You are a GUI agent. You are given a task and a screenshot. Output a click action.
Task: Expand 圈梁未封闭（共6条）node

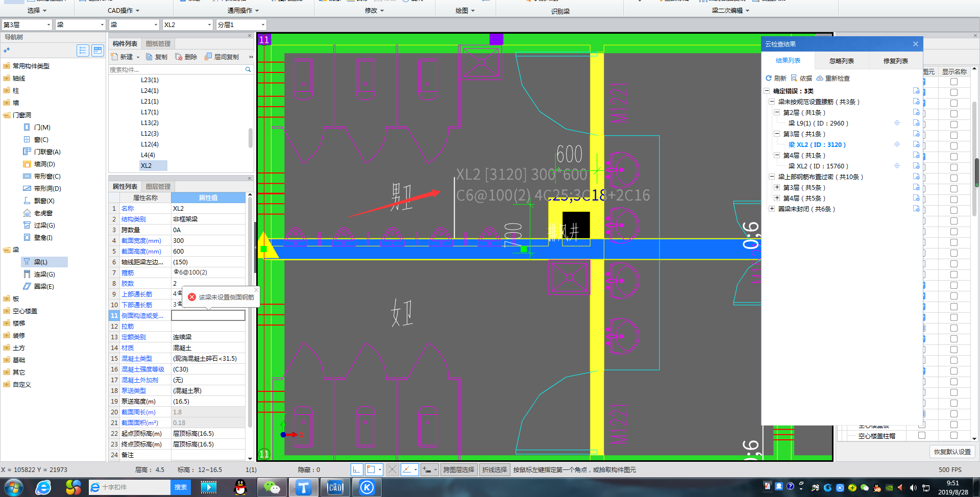tap(772, 209)
